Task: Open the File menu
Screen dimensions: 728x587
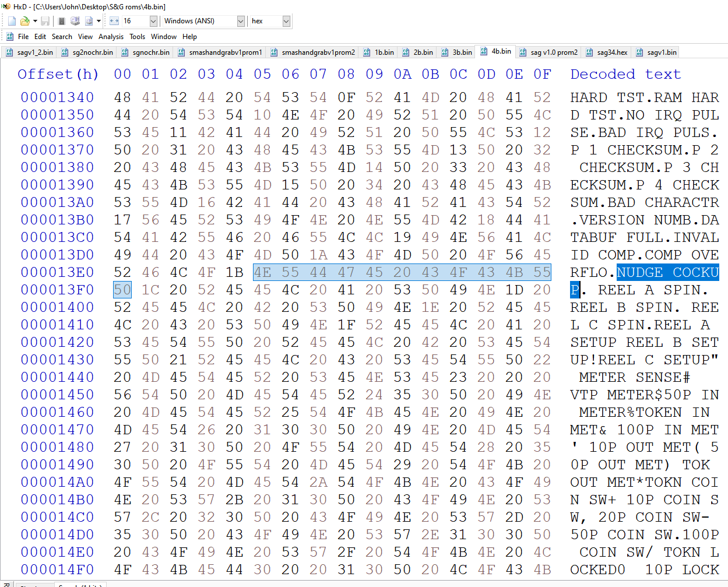Action: coord(23,36)
